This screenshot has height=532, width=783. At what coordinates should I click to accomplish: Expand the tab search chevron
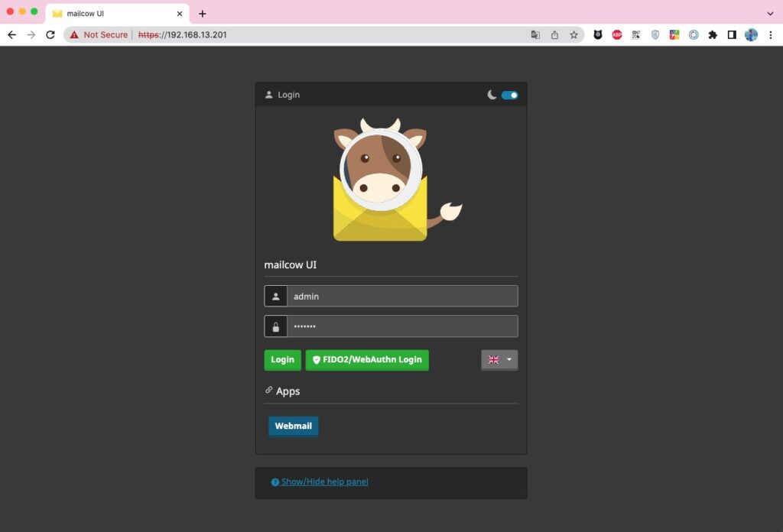click(770, 14)
